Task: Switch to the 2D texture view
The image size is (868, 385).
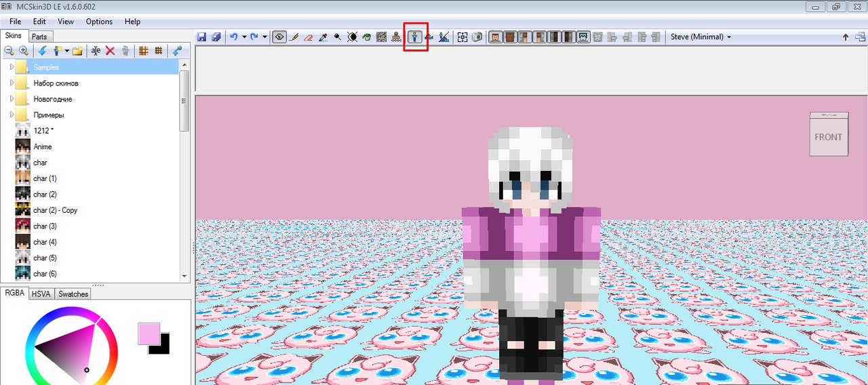Action: 429,37
